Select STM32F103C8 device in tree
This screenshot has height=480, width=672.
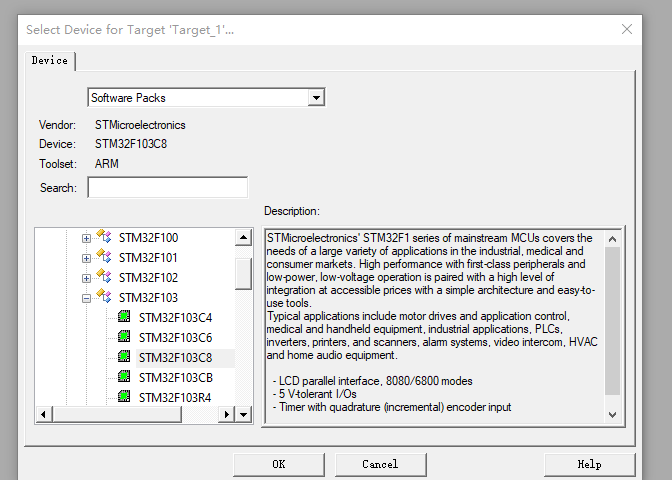click(175, 358)
